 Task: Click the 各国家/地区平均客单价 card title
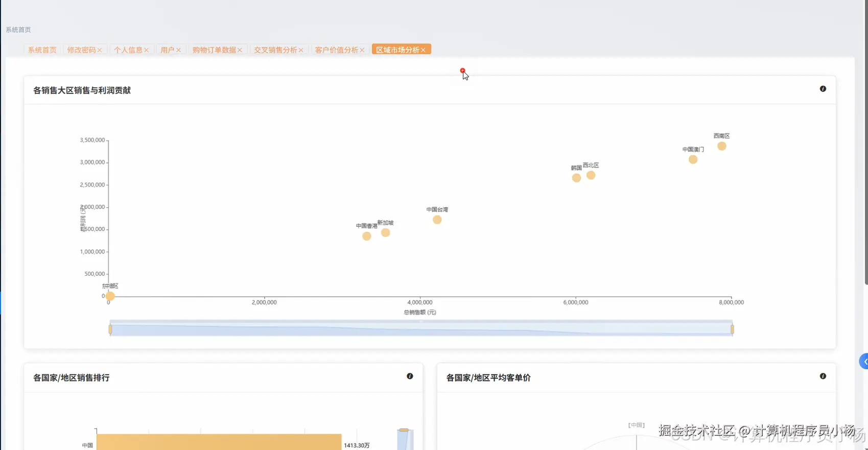(x=488, y=378)
